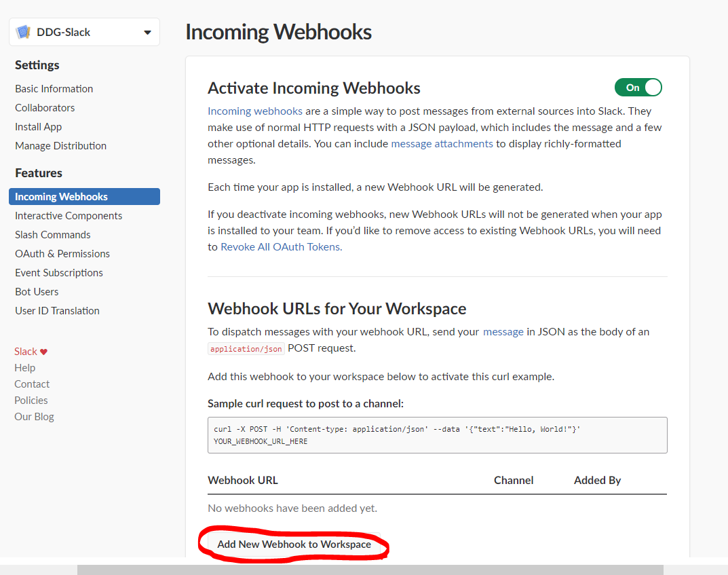Open the message link in workspace section
The height and width of the screenshot is (575, 728).
(x=503, y=331)
